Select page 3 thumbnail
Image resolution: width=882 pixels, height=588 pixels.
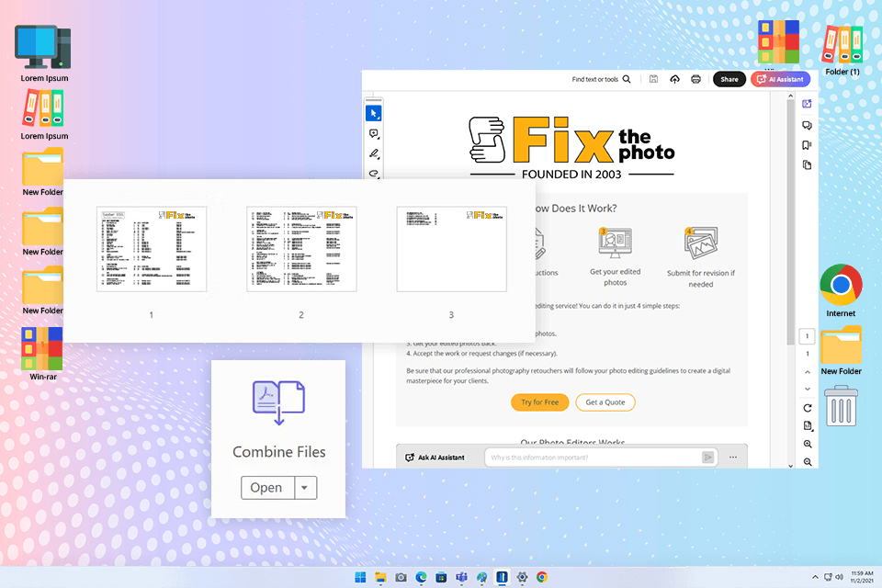click(451, 249)
